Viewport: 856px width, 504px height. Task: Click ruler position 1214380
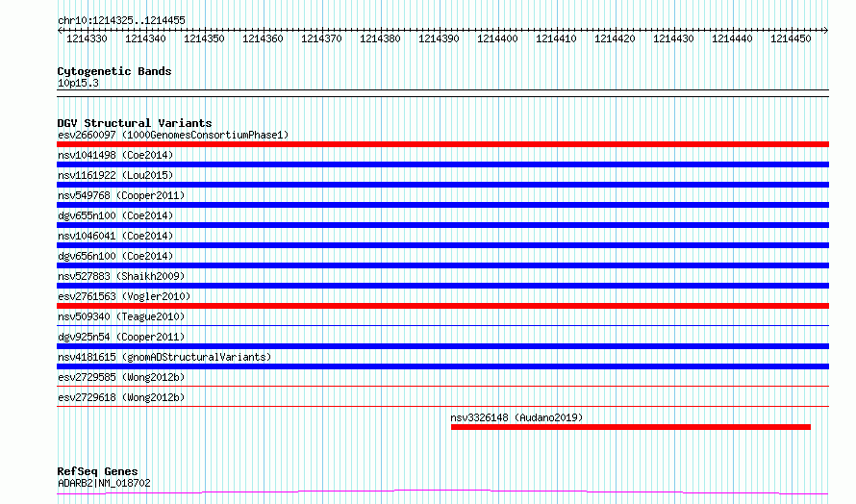pyautogui.click(x=380, y=38)
